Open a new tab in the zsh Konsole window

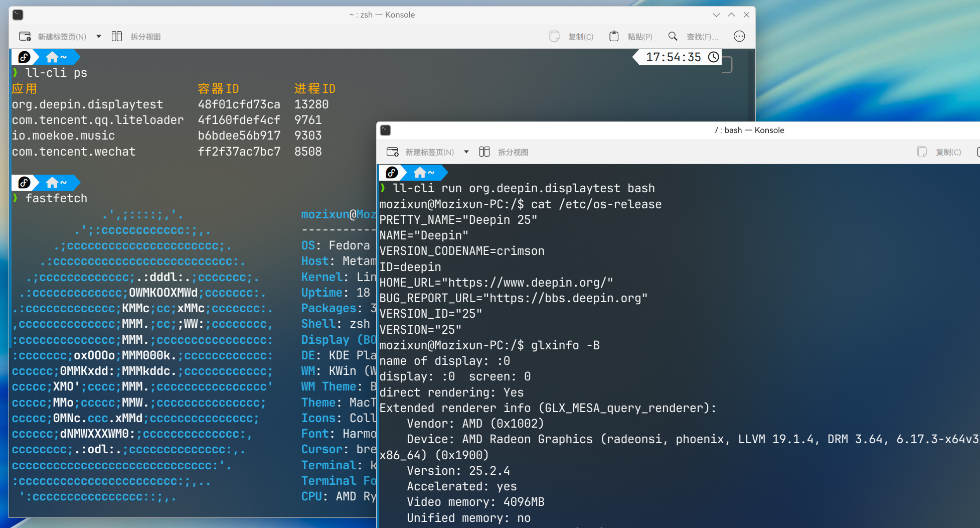53,37
